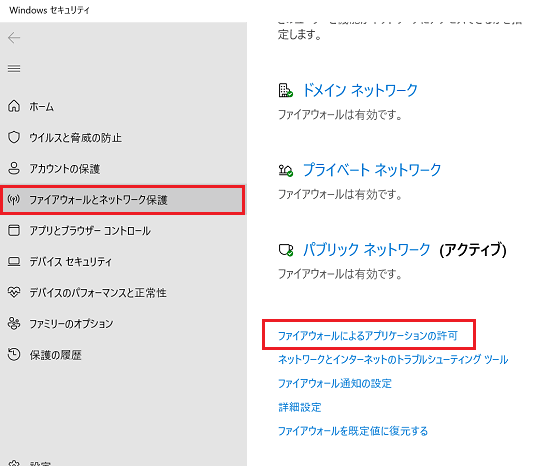The width and height of the screenshot is (550, 466).
Task: Click the family options people icon
Action: pos(14,323)
